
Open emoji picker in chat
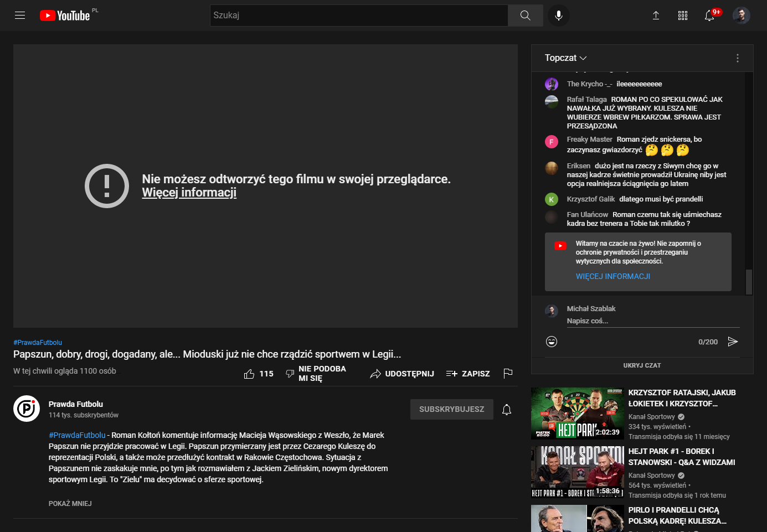pyautogui.click(x=552, y=342)
